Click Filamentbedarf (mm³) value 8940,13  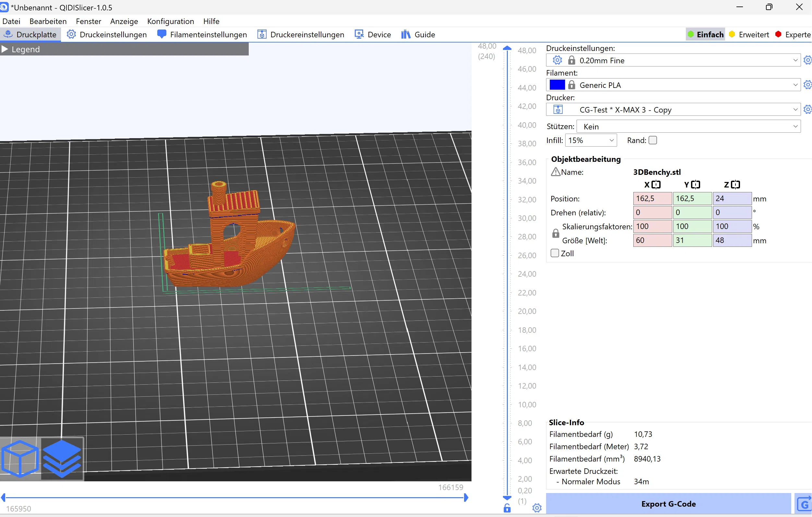pos(647,459)
